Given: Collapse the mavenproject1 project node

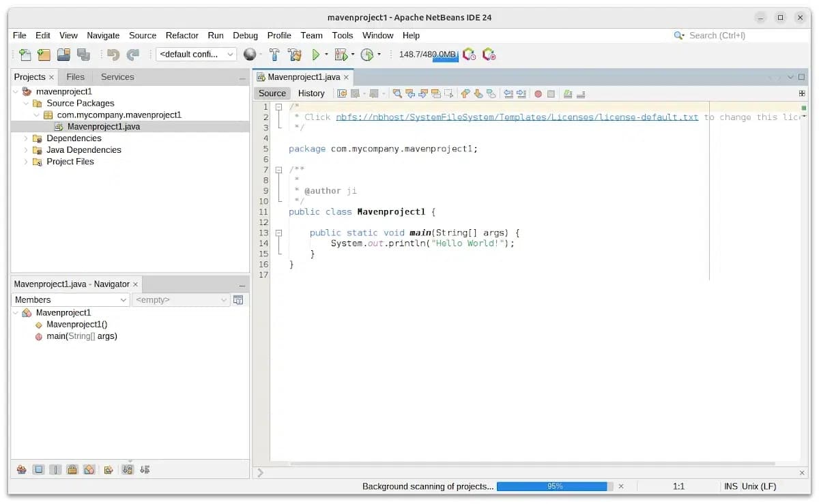Looking at the screenshot, I should [16, 91].
